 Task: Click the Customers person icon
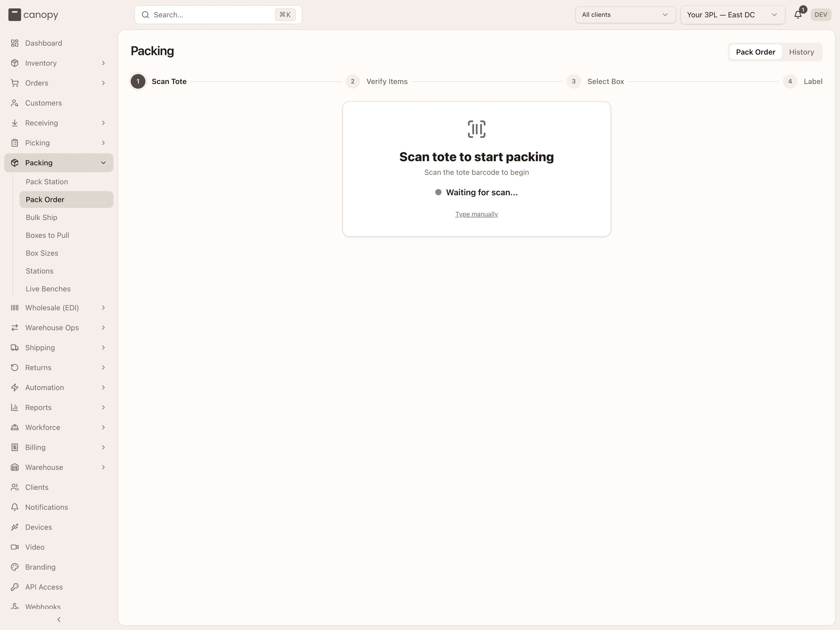(15, 103)
